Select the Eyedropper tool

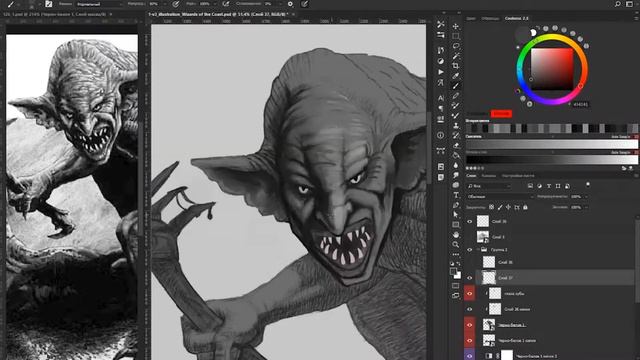(456, 76)
